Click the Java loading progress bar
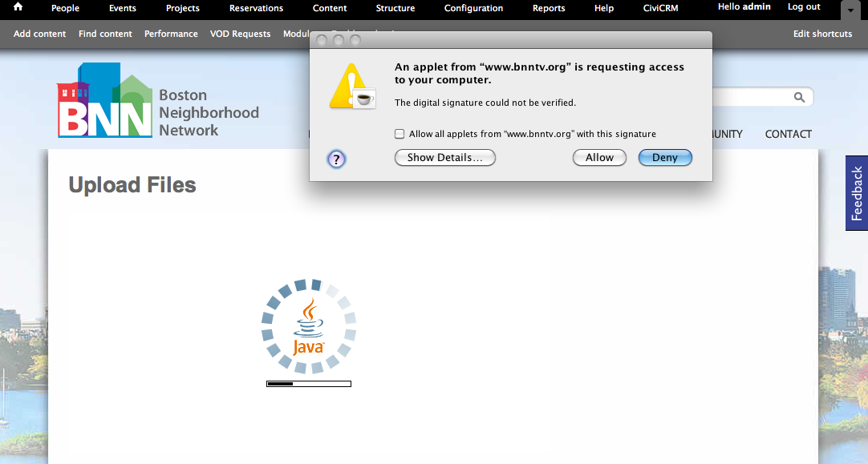 pos(309,384)
